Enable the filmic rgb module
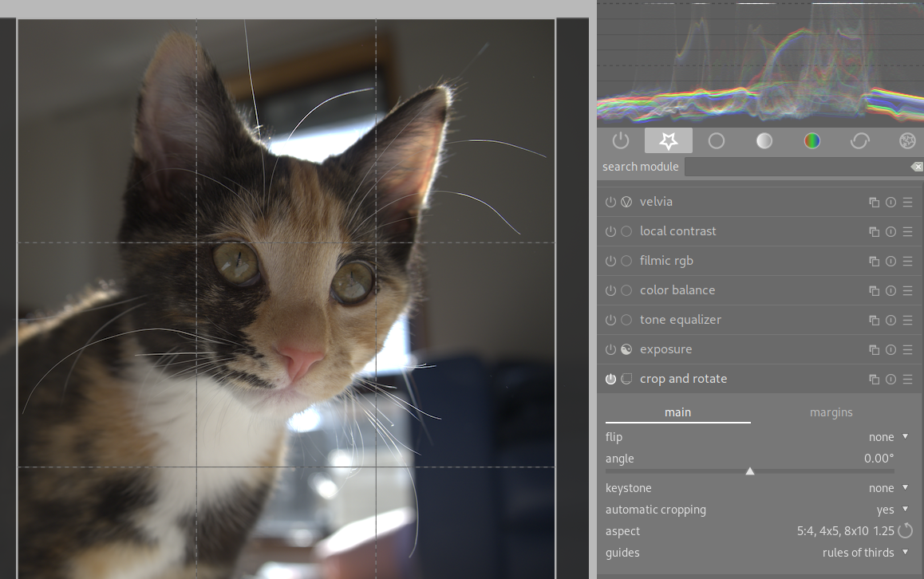924x579 pixels. pyautogui.click(x=610, y=261)
